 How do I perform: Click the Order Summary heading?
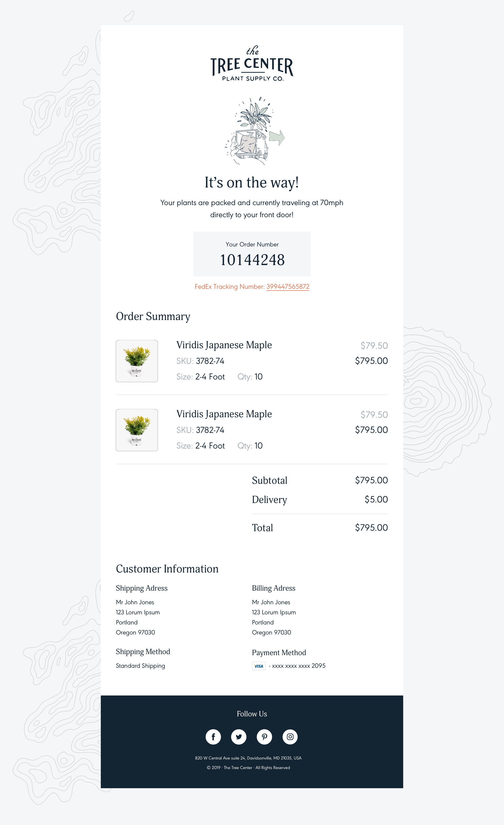pyautogui.click(x=153, y=316)
